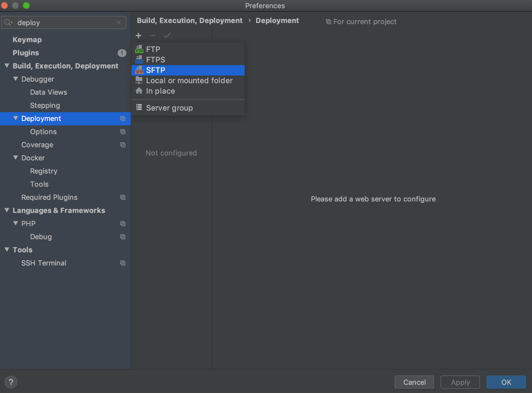This screenshot has width=532, height=393.
Task: Select the Deployment tree item
Action: (41, 119)
